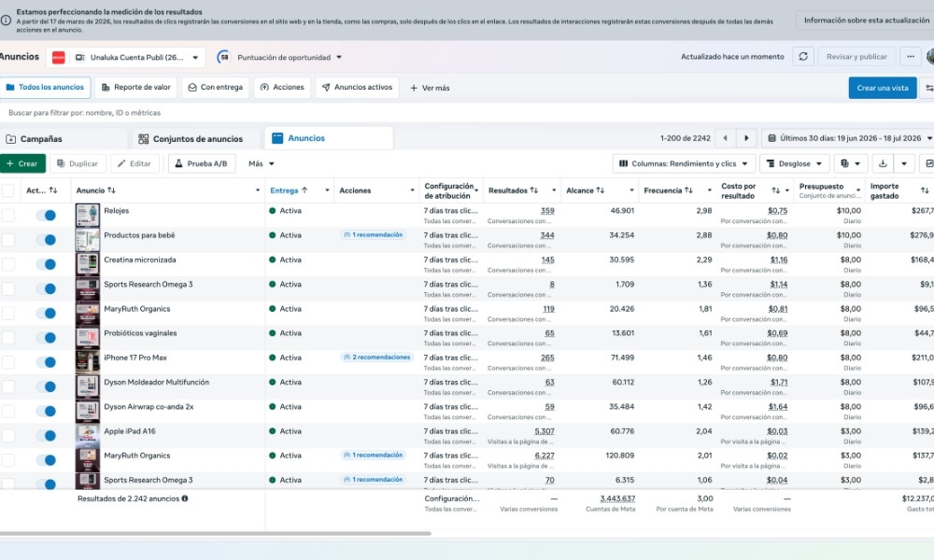934x560 pixels.
Task: Open the reports icon dropdown
Action: [850, 163]
